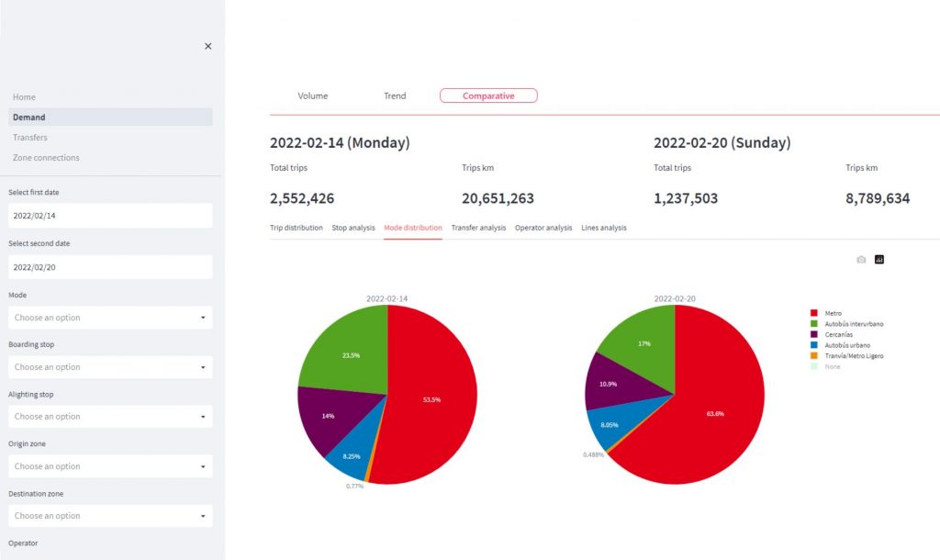940x560 pixels.
Task: Click the first date input field
Action: 110,216
